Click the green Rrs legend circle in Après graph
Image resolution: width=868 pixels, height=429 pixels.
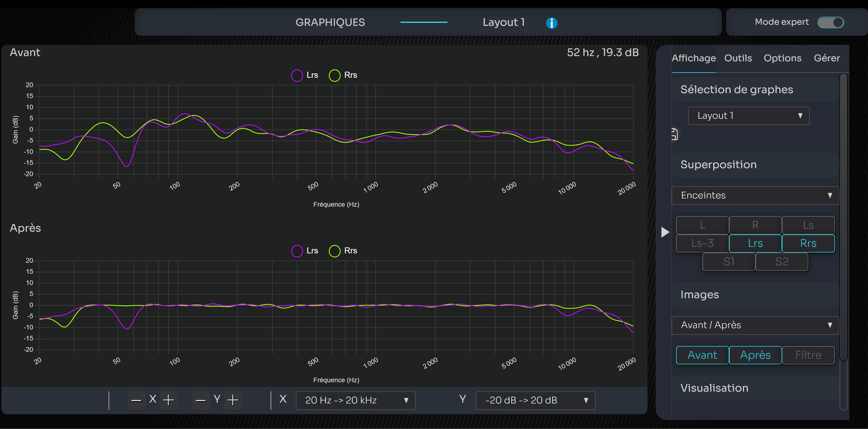click(x=334, y=251)
